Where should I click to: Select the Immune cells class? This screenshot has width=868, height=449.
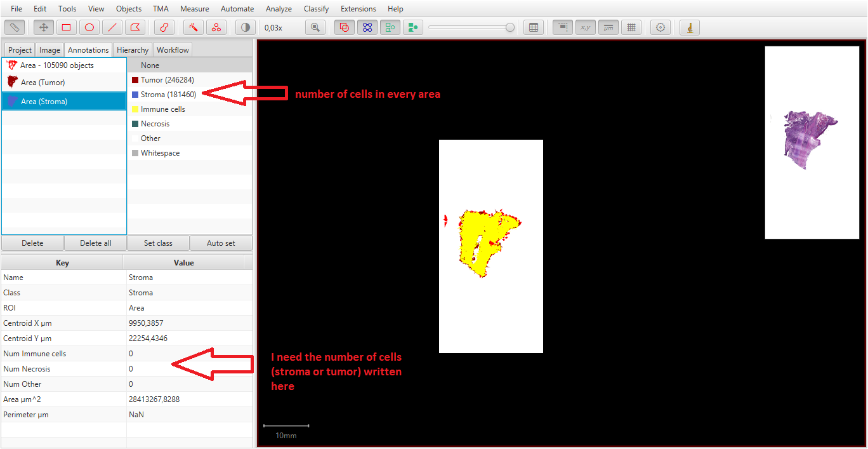pyautogui.click(x=190, y=109)
